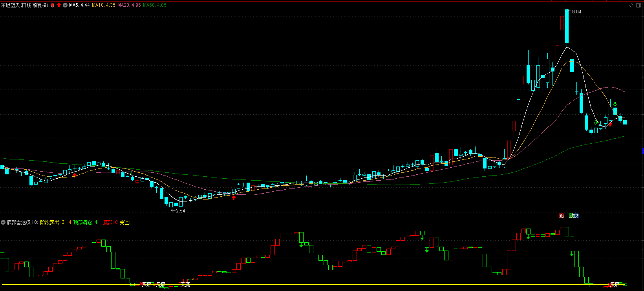Click the 关注: 1 value label
This screenshot has height=291, width=644.
click(126, 222)
